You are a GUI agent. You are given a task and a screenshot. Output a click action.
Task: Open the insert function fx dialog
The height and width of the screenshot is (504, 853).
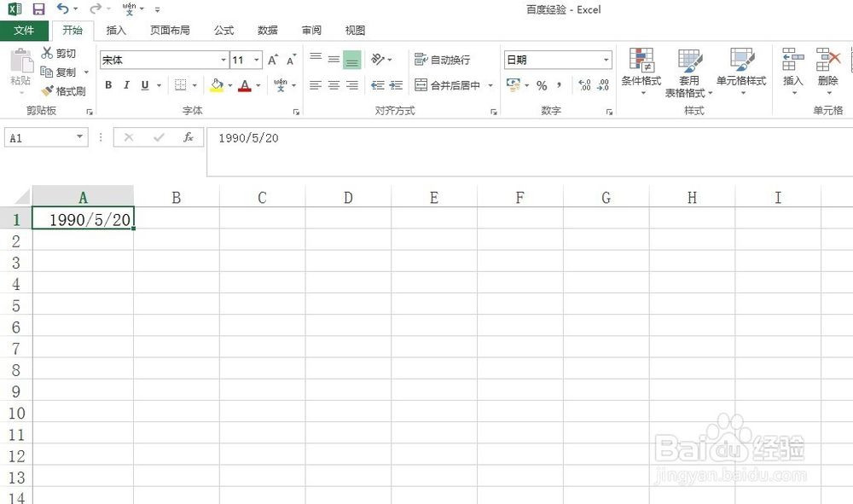click(x=189, y=137)
